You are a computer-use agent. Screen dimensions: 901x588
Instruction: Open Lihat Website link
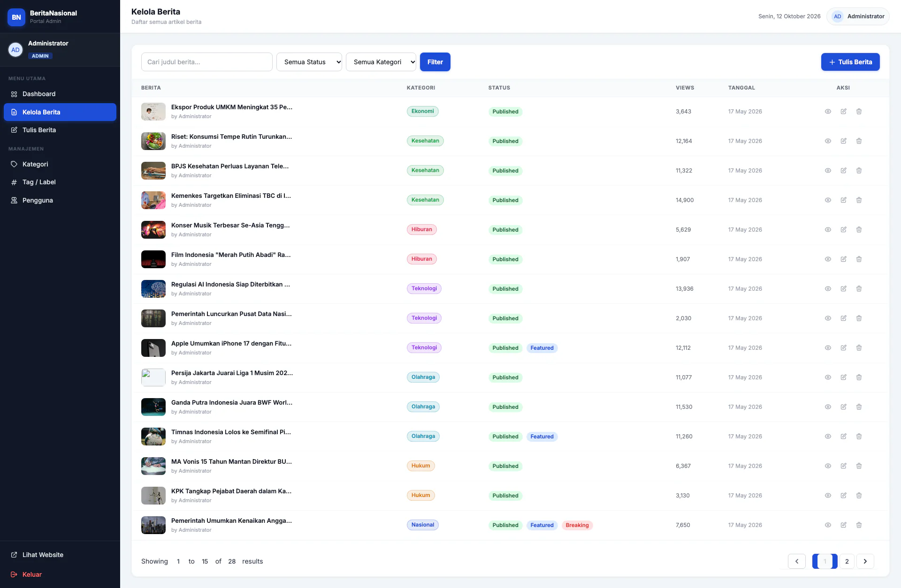pos(60,555)
